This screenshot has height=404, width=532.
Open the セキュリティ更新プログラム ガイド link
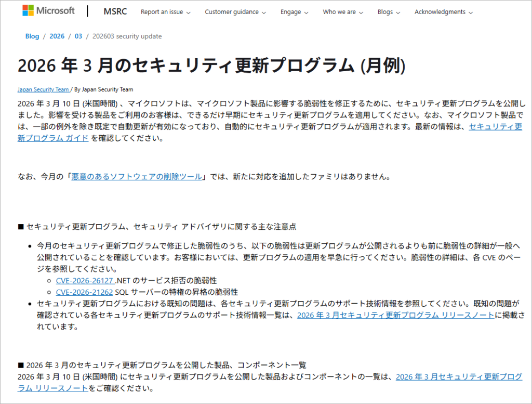click(495, 126)
